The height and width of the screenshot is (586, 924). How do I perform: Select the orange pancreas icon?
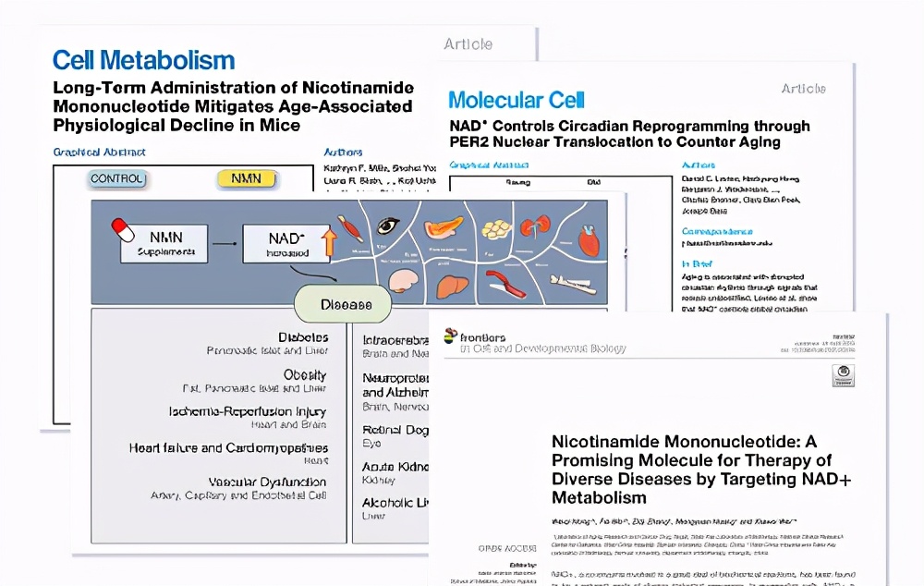coord(444,227)
